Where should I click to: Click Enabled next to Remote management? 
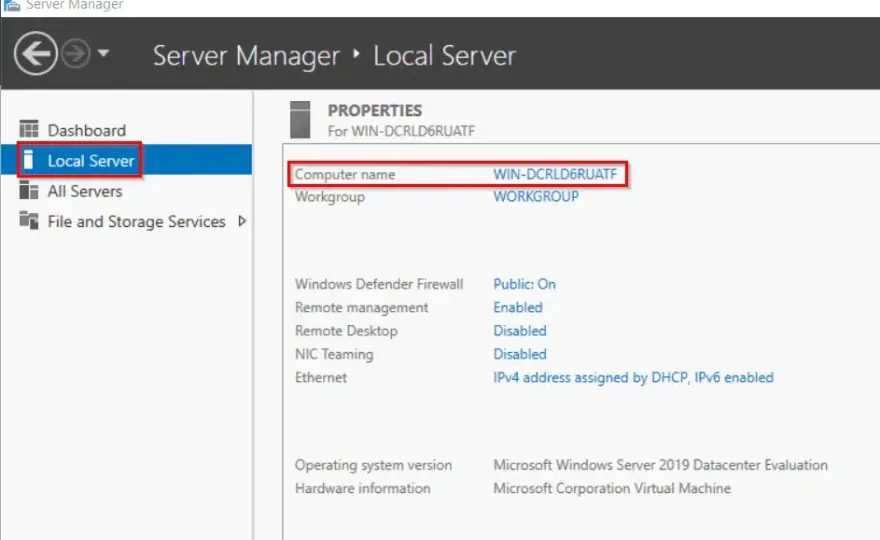[518, 308]
